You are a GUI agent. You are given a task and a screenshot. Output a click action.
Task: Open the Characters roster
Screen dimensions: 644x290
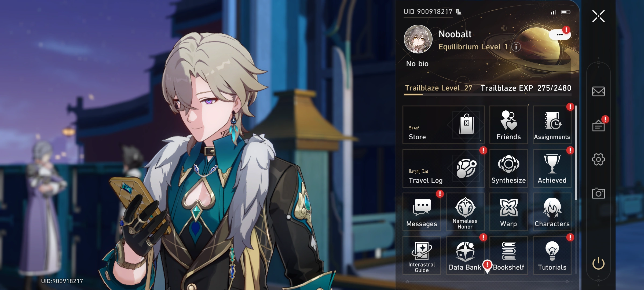click(x=552, y=212)
